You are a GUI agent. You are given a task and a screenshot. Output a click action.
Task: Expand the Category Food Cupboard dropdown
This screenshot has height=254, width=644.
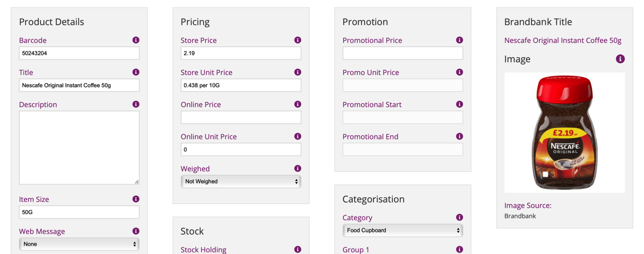click(402, 230)
